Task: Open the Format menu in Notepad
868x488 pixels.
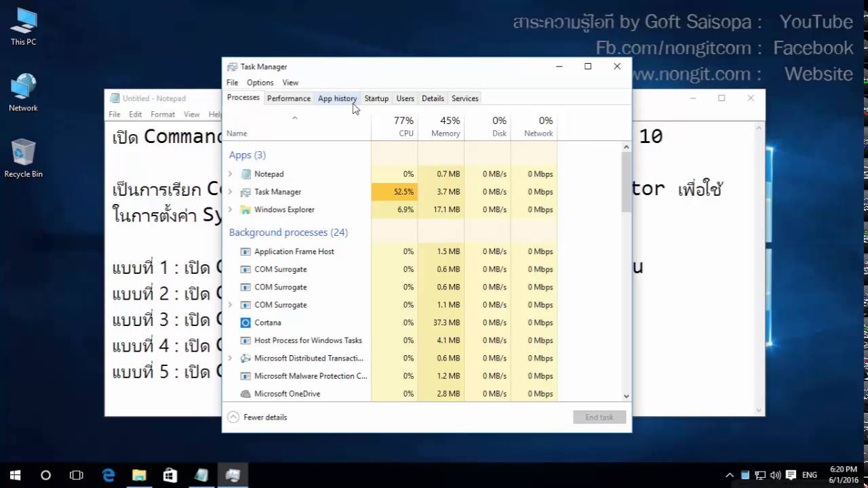Action: pyautogui.click(x=163, y=115)
